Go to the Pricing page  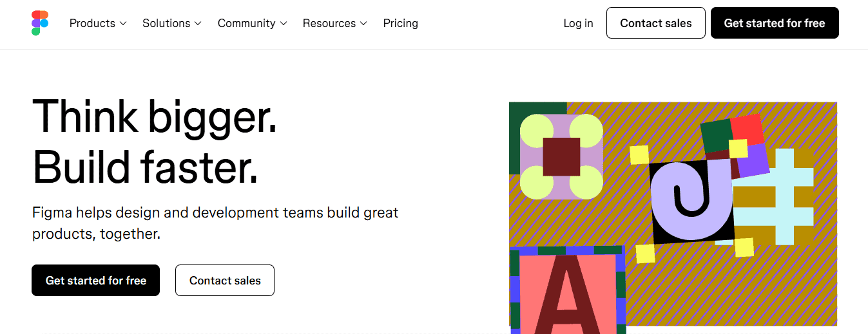pos(400,23)
